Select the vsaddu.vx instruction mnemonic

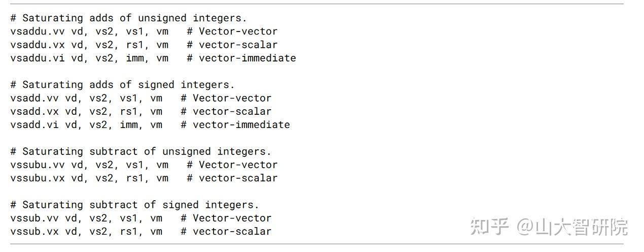click(x=38, y=45)
